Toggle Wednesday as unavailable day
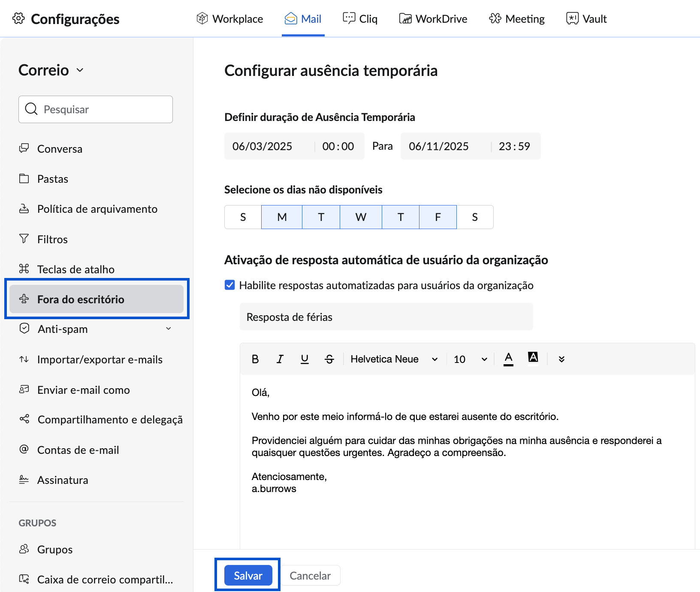 (361, 217)
